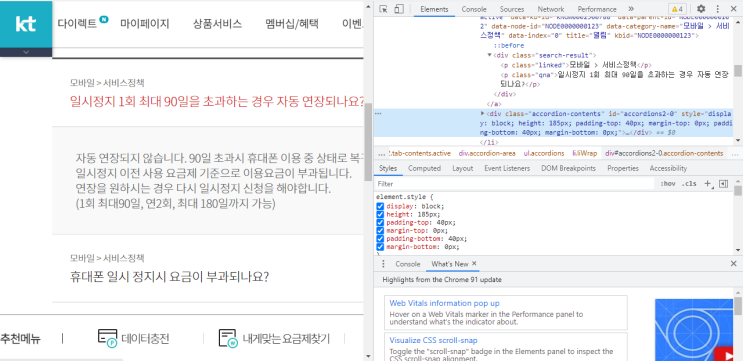Click the data recharge (데이터충전) icon

(108, 338)
